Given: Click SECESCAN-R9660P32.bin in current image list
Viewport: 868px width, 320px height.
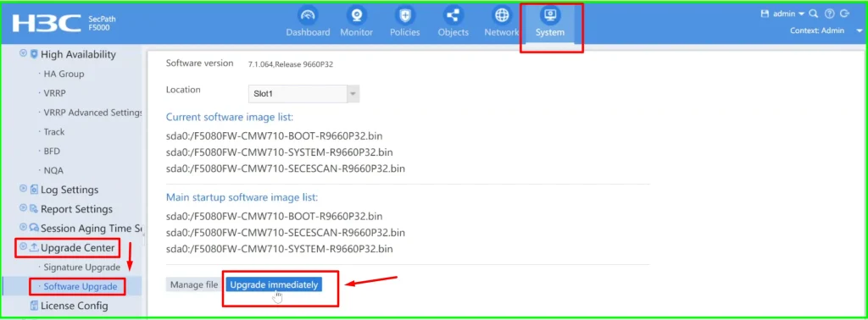Looking at the screenshot, I should pos(286,168).
